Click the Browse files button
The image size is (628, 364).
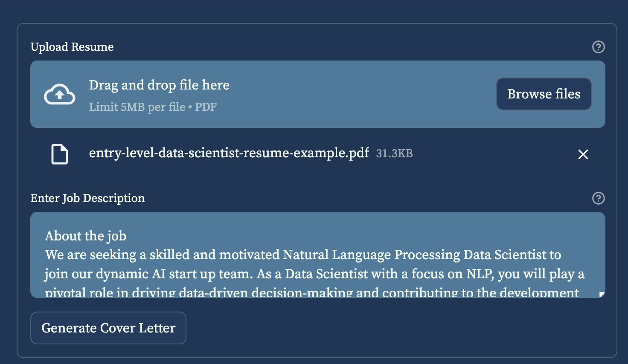tap(544, 94)
